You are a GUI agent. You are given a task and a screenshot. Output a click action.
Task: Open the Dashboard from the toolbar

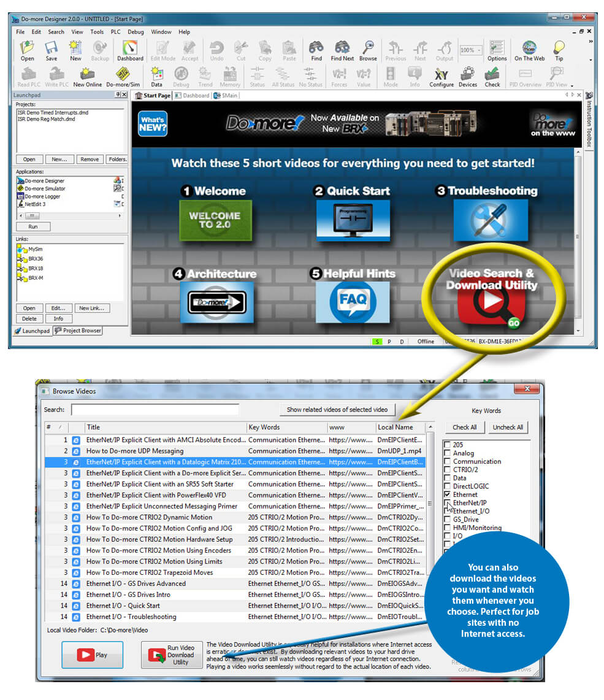130,50
